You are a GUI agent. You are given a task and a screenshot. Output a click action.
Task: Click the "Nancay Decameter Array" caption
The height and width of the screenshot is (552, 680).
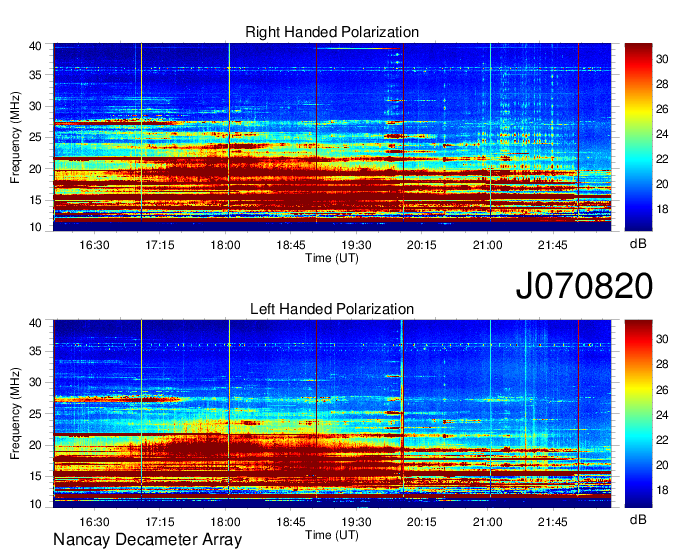click(x=147, y=540)
